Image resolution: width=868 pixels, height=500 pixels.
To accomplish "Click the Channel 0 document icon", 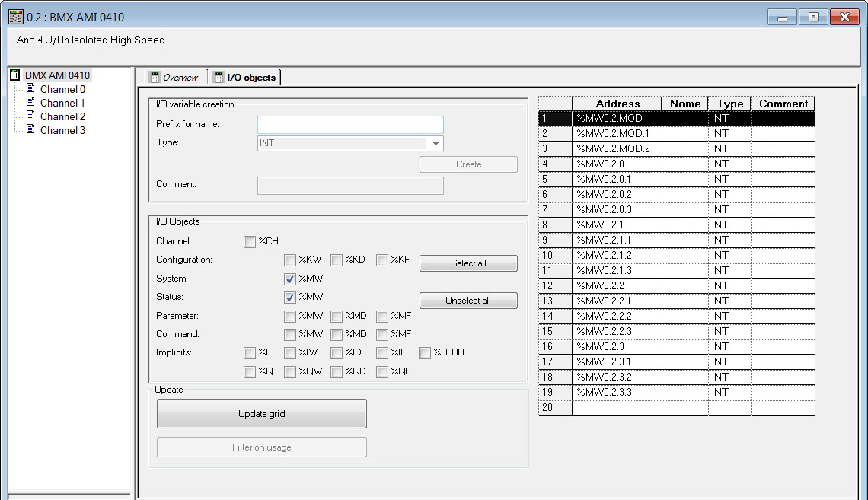I will click(30, 88).
